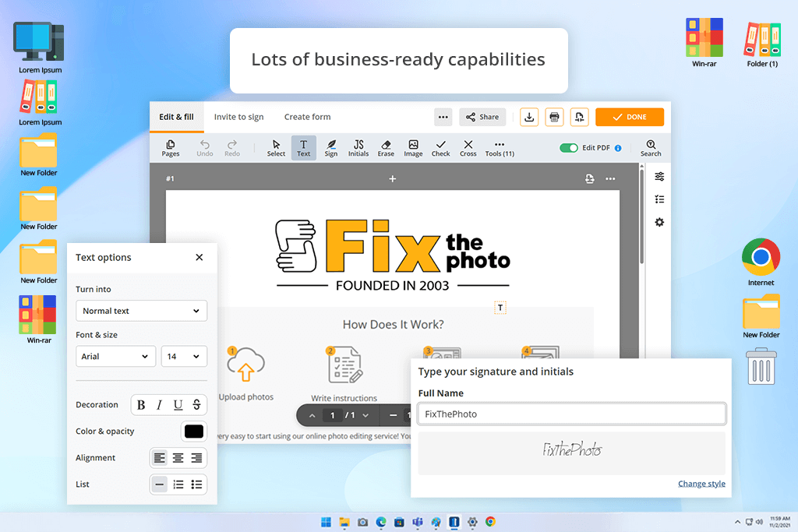
Task: Toggle Underline decoration
Action: [178, 405]
